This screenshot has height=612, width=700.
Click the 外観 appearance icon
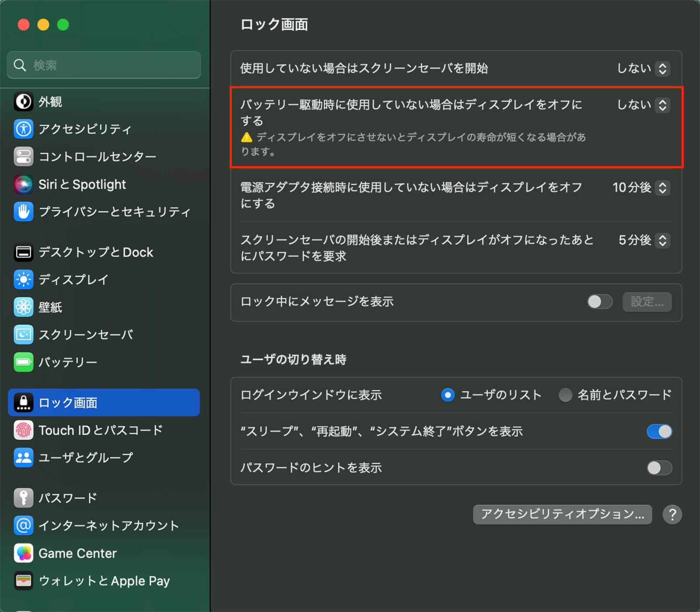[23, 102]
